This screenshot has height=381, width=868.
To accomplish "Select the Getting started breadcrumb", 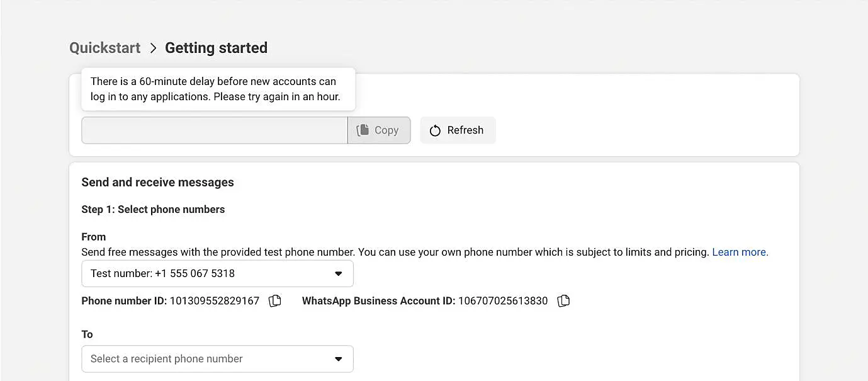I will click(x=216, y=48).
